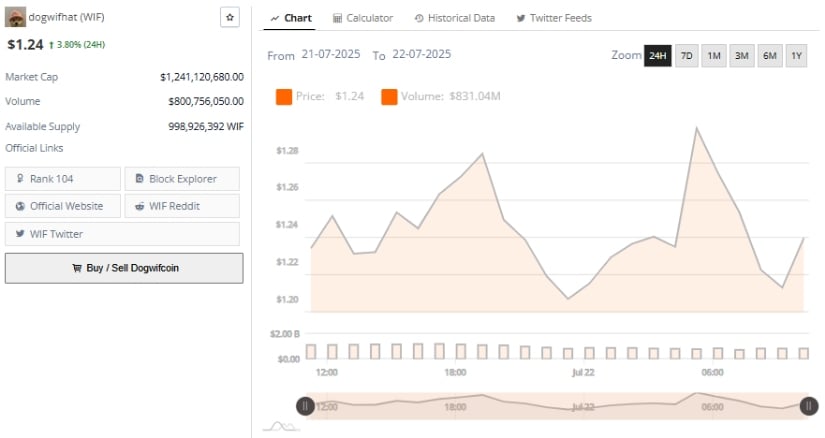
Task: Star dogwifhat as a favorite
Action: tap(230, 17)
